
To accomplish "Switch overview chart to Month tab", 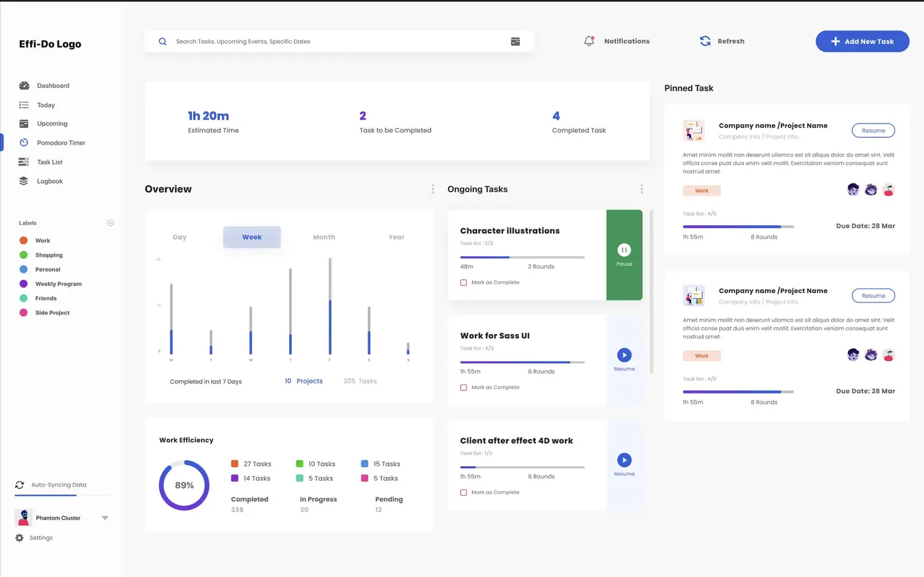I will (x=324, y=237).
